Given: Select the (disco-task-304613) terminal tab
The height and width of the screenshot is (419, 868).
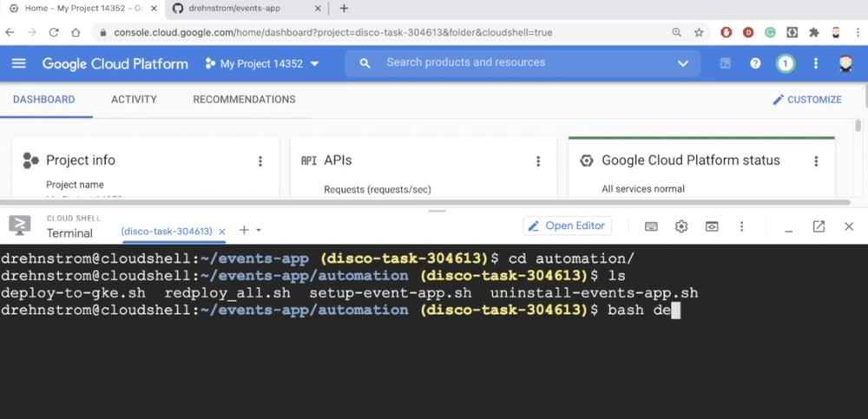Looking at the screenshot, I should pos(166,232).
